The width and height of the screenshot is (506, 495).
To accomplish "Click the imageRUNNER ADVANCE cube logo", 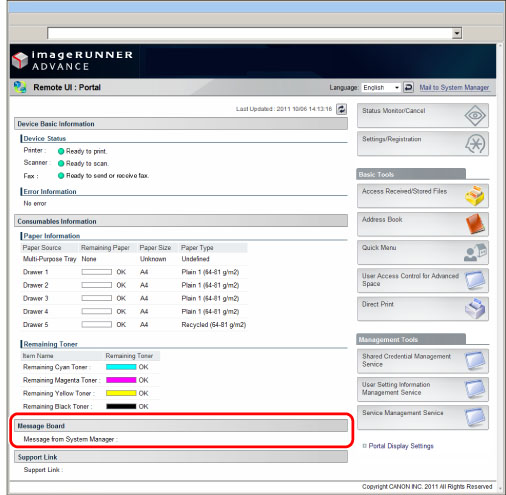I will click(x=20, y=60).
